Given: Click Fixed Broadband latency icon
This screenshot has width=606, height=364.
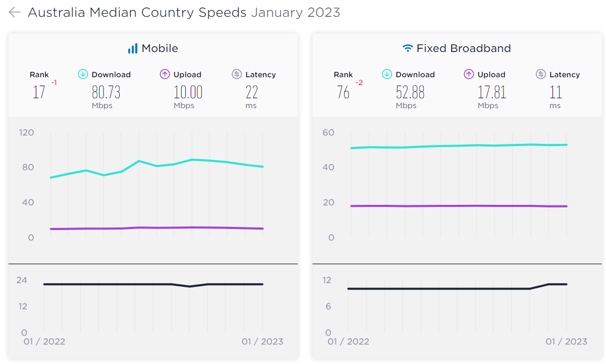Looking at the screenshot, I should pos(541,75).
